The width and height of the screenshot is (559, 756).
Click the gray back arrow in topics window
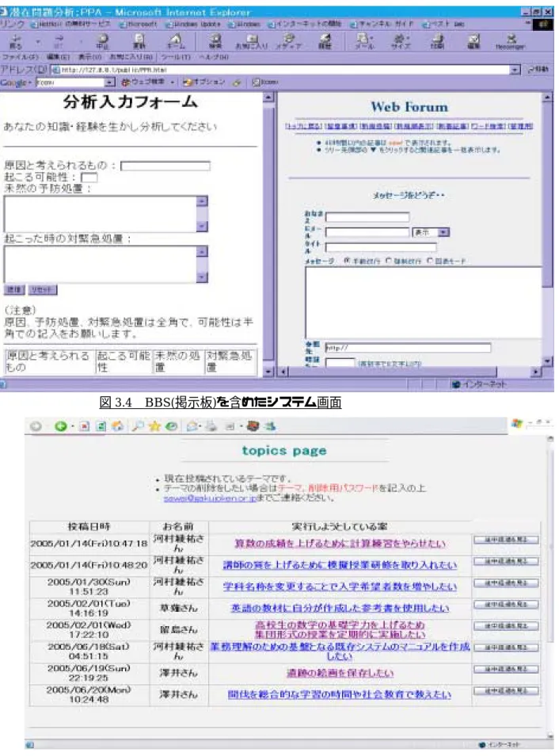[x=36, y=426]
